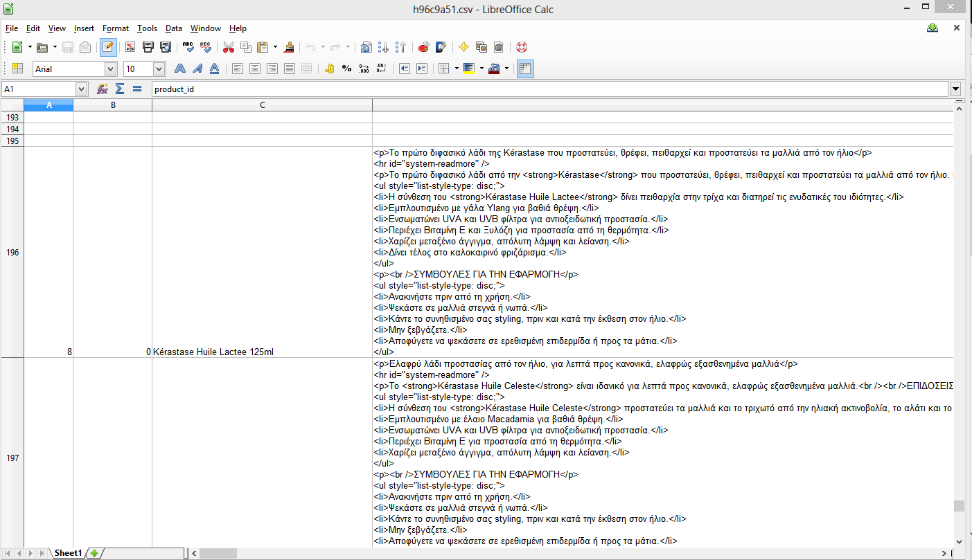Export directly as PDF icon
Viewport: 972px width, 560px height.
click(130, 47)
